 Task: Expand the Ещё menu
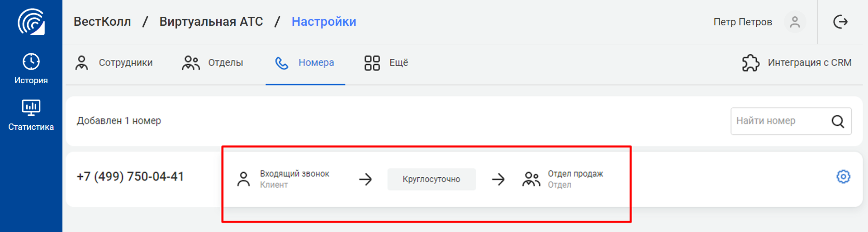pos(386,63)
